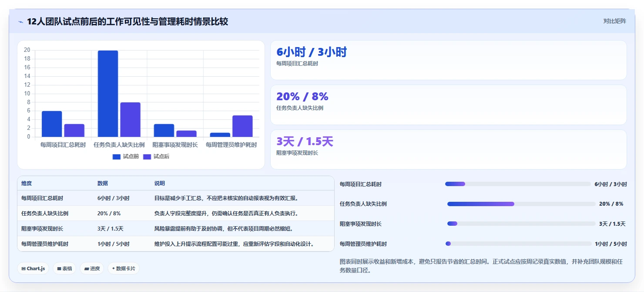
Task: Click the 试点后 bar for 每周管理员维护耗时
Action: pos(243,126)
